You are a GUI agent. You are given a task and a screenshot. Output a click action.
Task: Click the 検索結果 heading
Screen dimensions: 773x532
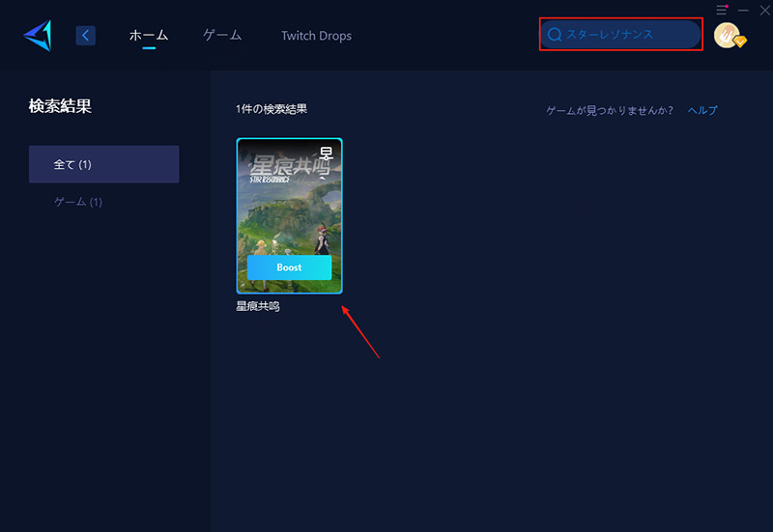coord(60,106)
